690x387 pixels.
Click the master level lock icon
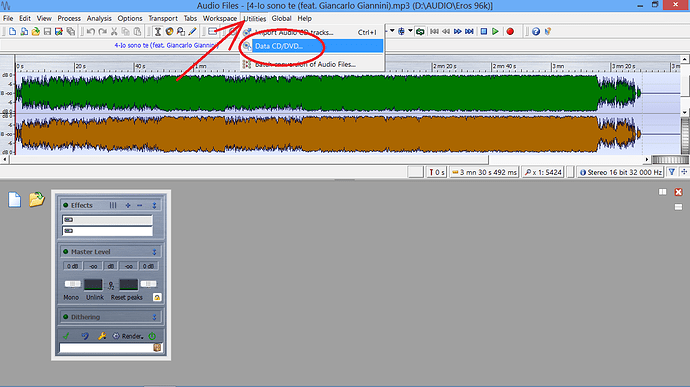(x=157, y=298)
